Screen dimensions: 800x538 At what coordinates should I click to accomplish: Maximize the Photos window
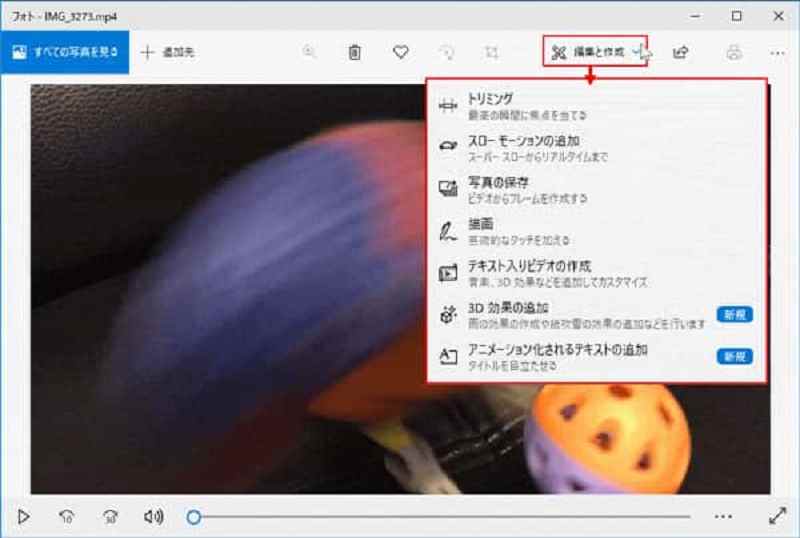pos(736,16)
